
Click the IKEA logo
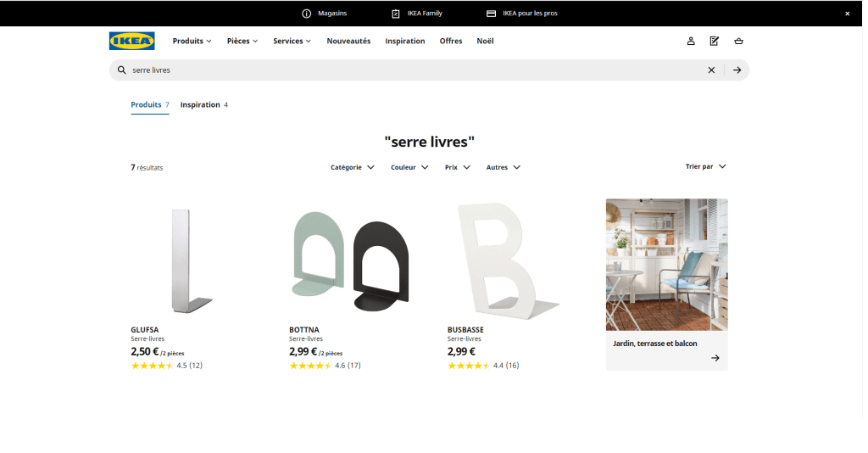[x=131, y=41]
